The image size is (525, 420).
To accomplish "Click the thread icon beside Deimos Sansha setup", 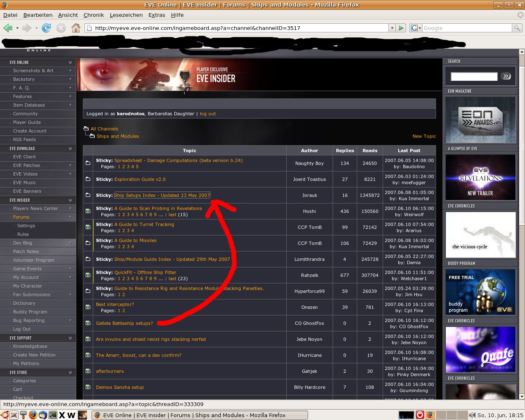I will (x=88, y=387).
